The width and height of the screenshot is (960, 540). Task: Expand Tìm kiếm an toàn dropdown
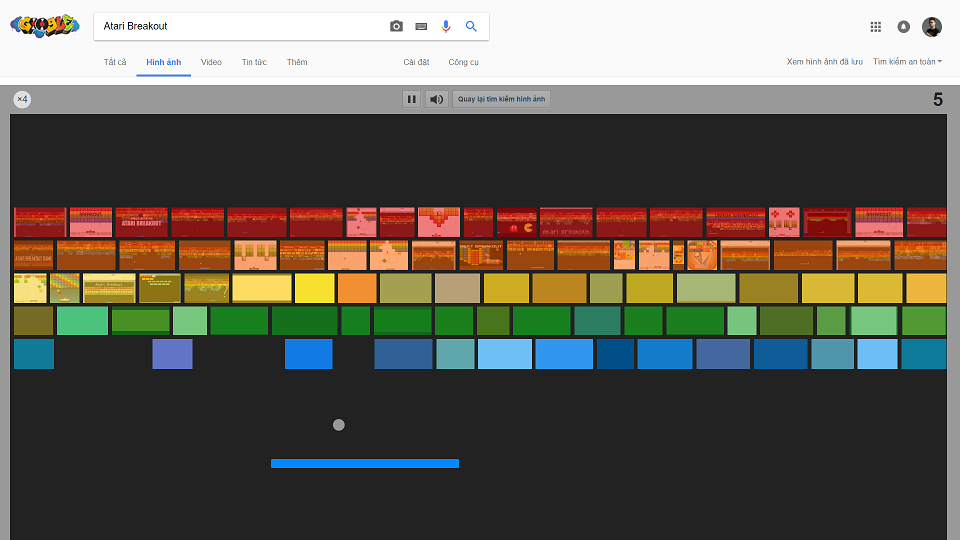pyautogui.click(x=907, y=62)
